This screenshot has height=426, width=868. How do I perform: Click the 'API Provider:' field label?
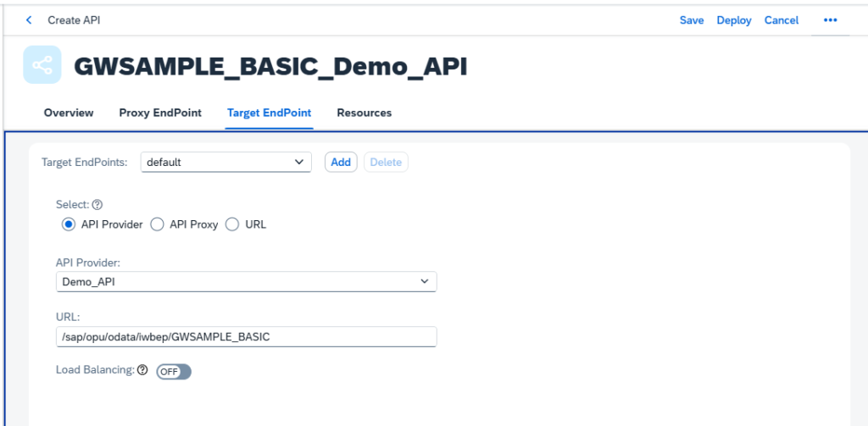point(87,262)
